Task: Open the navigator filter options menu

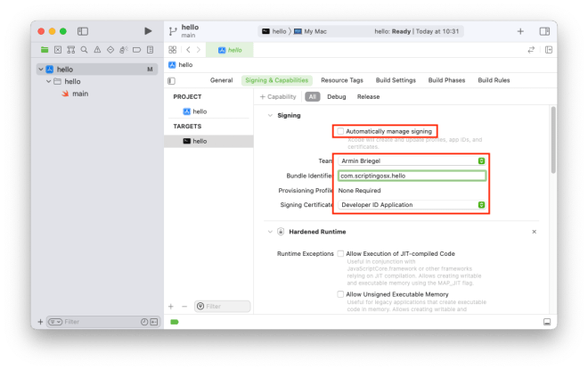Action: click(55, 322)
